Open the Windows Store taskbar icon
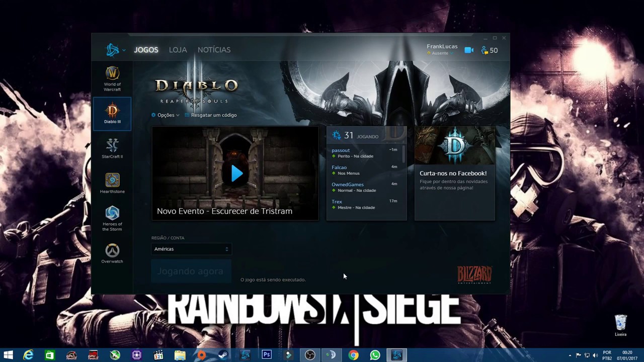The image size is (644, 362). coord(49,355)
